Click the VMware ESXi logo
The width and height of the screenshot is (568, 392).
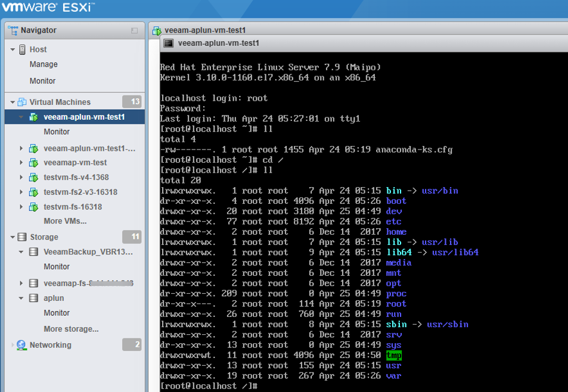(48, 7)
